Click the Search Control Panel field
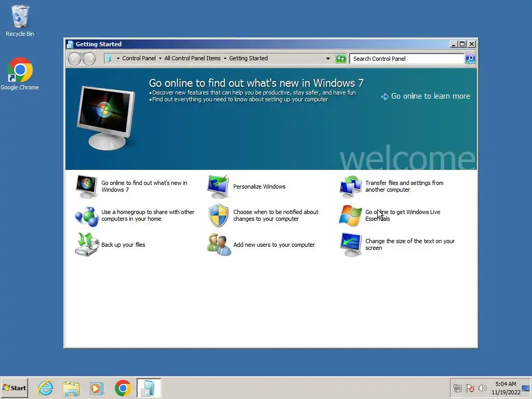Screen dimensions: 532x399 click(x=406, y=59)
